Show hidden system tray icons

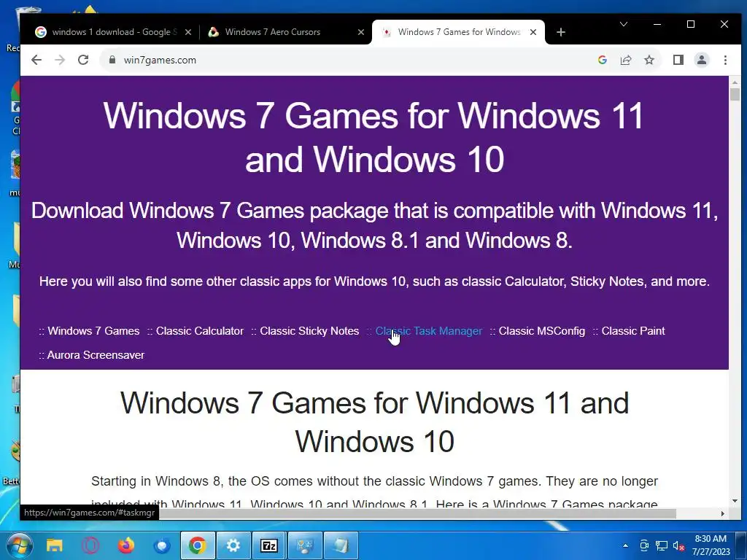(x=625, y=545)
